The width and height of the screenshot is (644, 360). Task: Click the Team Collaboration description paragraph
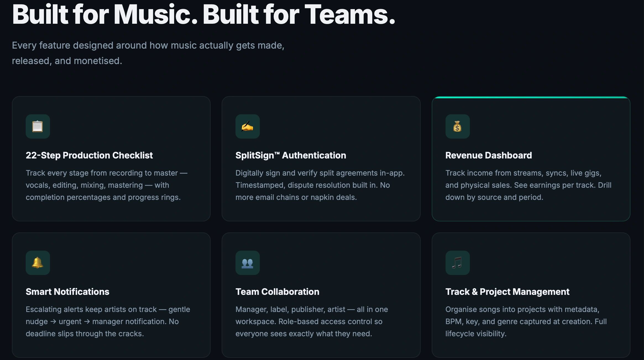(311, 321)
